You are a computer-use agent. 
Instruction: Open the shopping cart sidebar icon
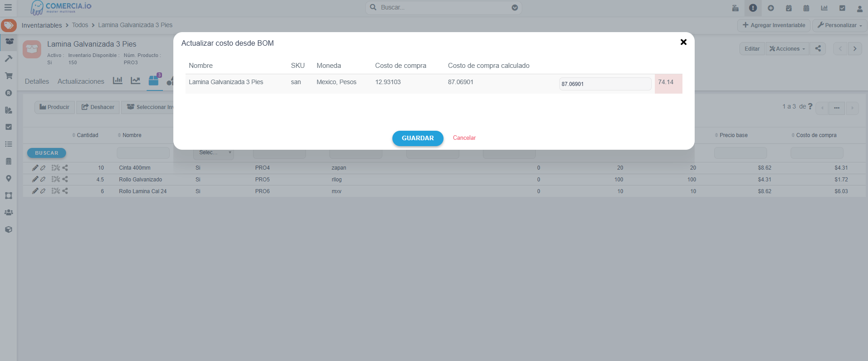[9, 76]
